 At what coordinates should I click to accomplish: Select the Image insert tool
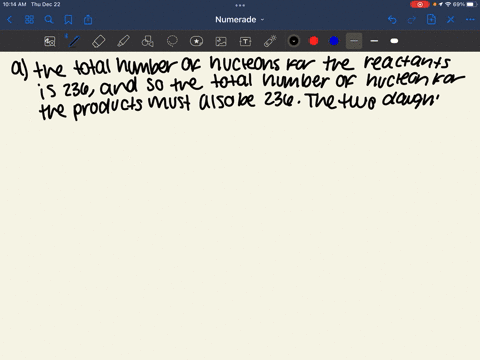(221, 41)
